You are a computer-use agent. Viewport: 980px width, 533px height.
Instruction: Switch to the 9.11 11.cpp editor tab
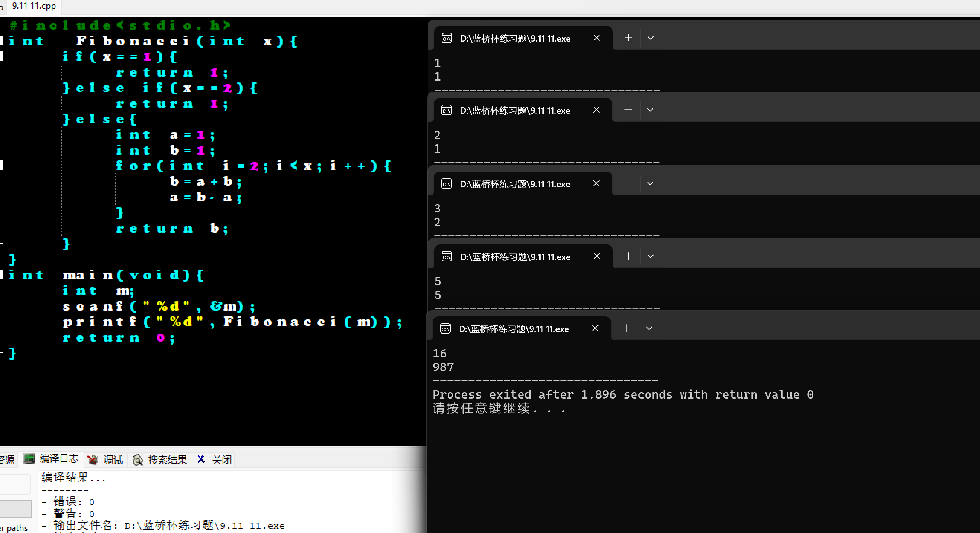coord(33,6)
